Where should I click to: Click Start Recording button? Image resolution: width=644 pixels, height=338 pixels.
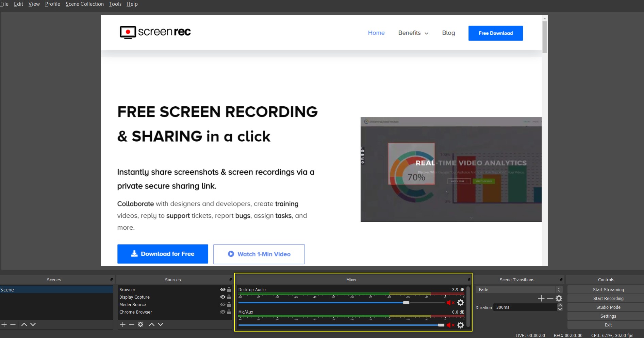click(608, 298)
